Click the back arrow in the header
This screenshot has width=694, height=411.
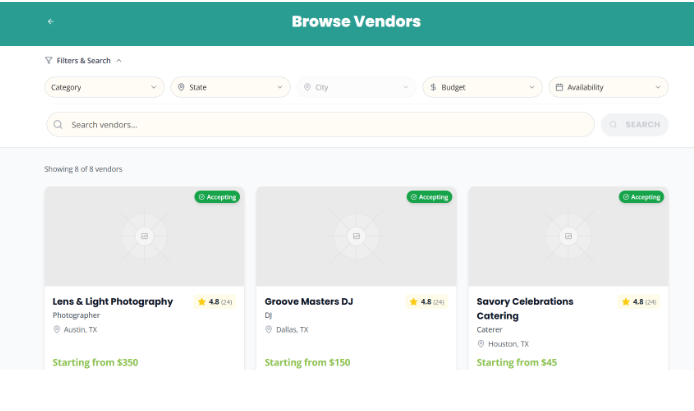pyautogui.click(x=51, y=21)
